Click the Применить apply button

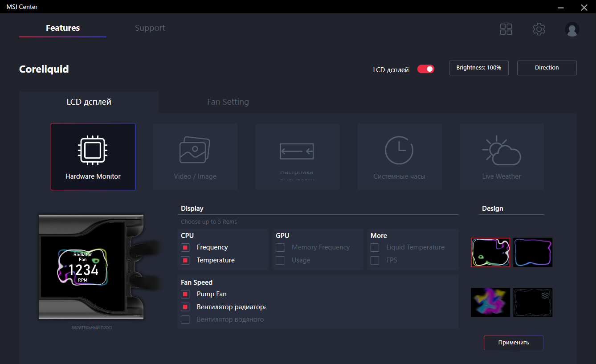point(514,343)
